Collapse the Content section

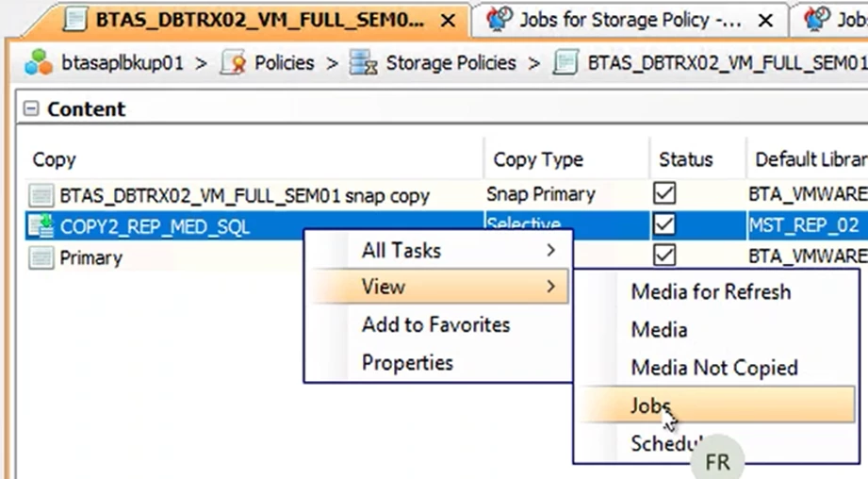(x=31, y=109)
